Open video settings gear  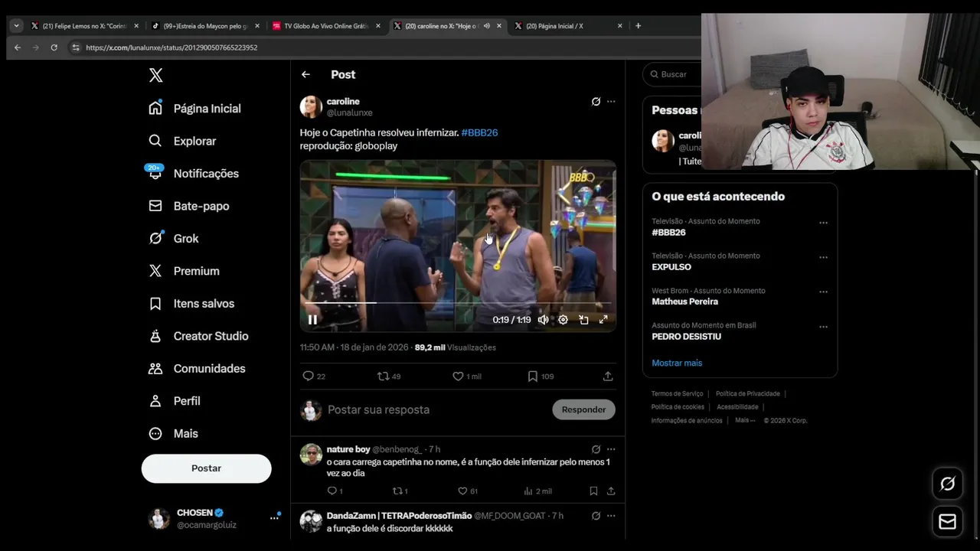[x=563, y=320]
